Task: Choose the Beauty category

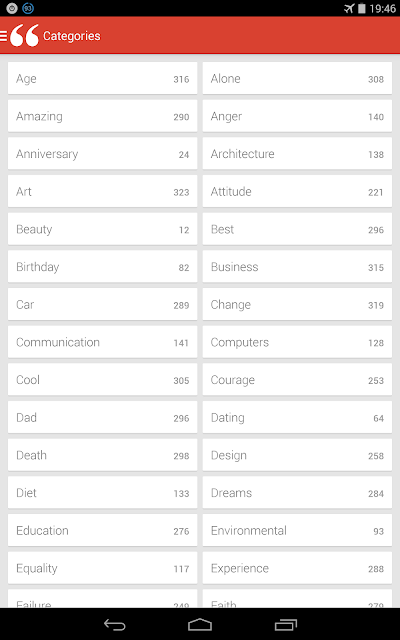Action: 102,229
